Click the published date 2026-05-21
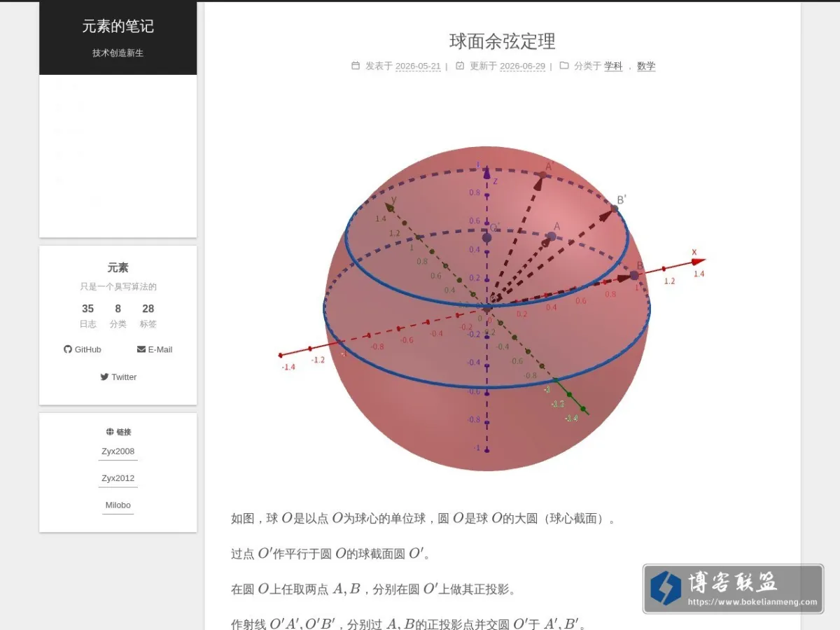Viewport: 840px width, 630px height. pyautogui.click(x=418, y=66)
